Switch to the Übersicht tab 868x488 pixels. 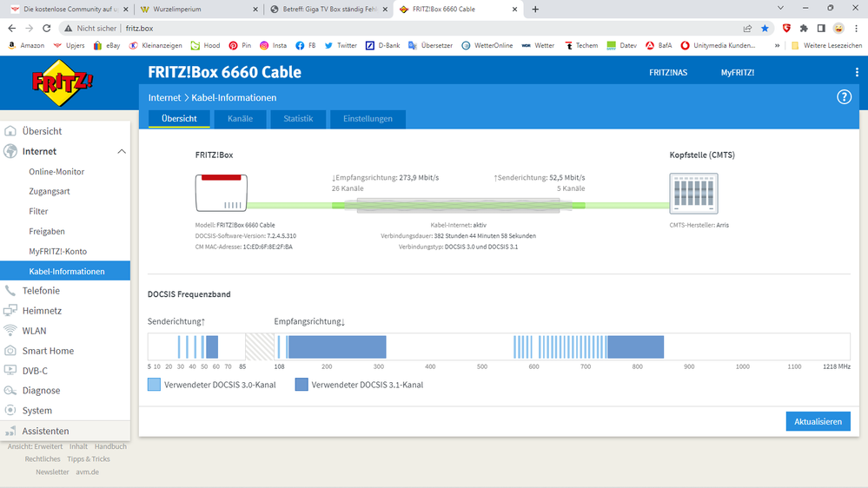click(179, 118)
